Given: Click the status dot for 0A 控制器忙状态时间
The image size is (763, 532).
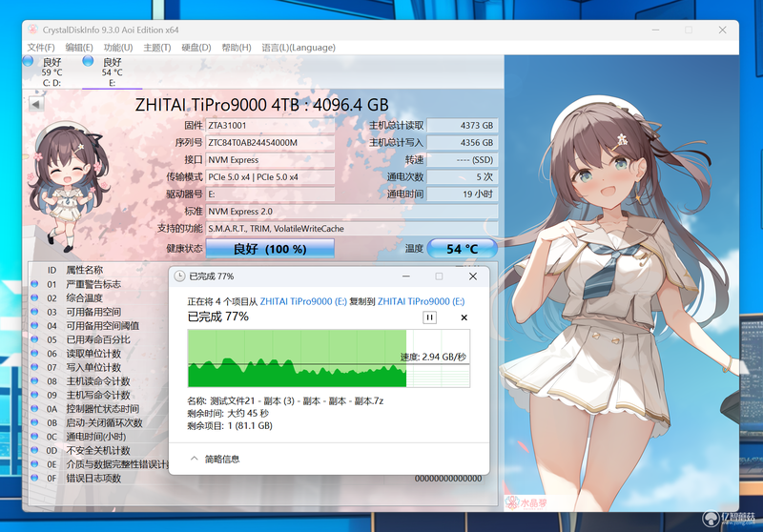Looking at the screenshot, I should click(x=34, y=408).
